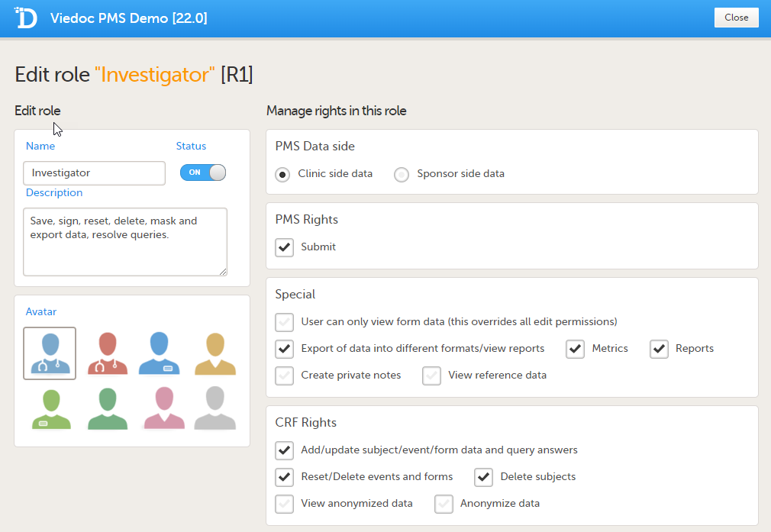Choose the light green avatar with badge
The height and width of the screenshot is (532, 771).
click(x=50, y=409)
